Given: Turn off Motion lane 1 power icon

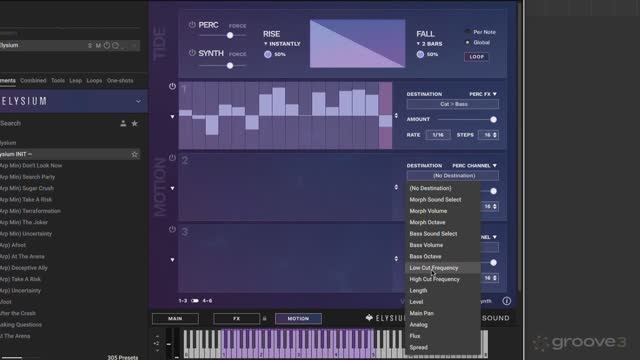Looking at the screenshot, I should pyautogui.click(x=172, y=86).
